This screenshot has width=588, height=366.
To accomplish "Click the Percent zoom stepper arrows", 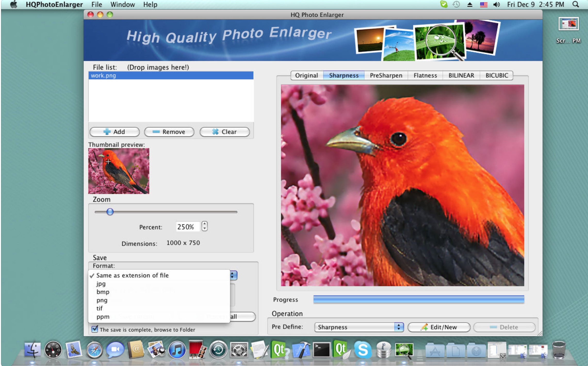I will pos(205,226).
